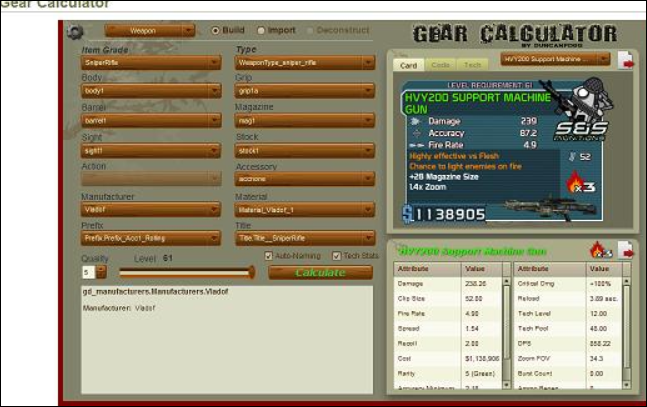Image resolution: width=647 pixels, height=407 pixels.
Task: Click the export page icon beside Card tabs
Action: point(626,60)
